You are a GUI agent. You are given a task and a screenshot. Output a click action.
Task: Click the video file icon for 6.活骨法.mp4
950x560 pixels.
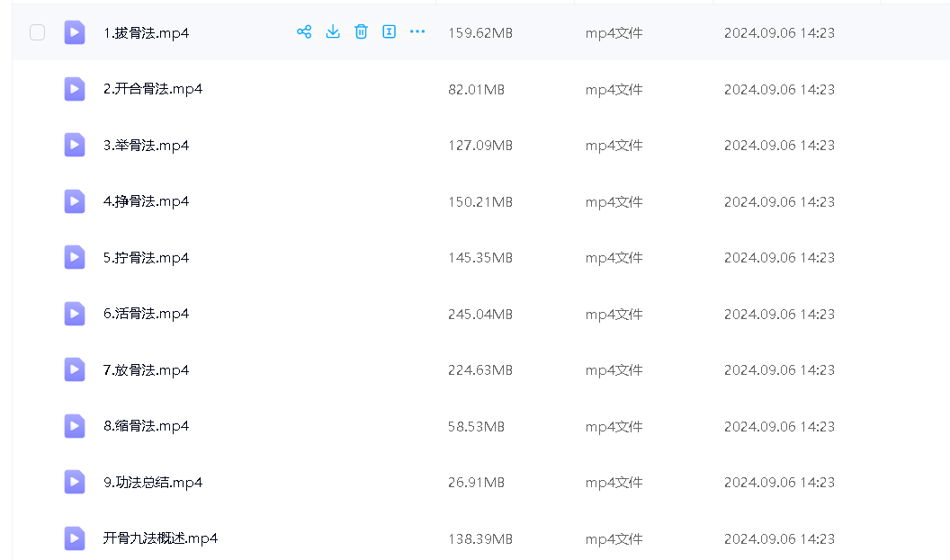[75, 314]
